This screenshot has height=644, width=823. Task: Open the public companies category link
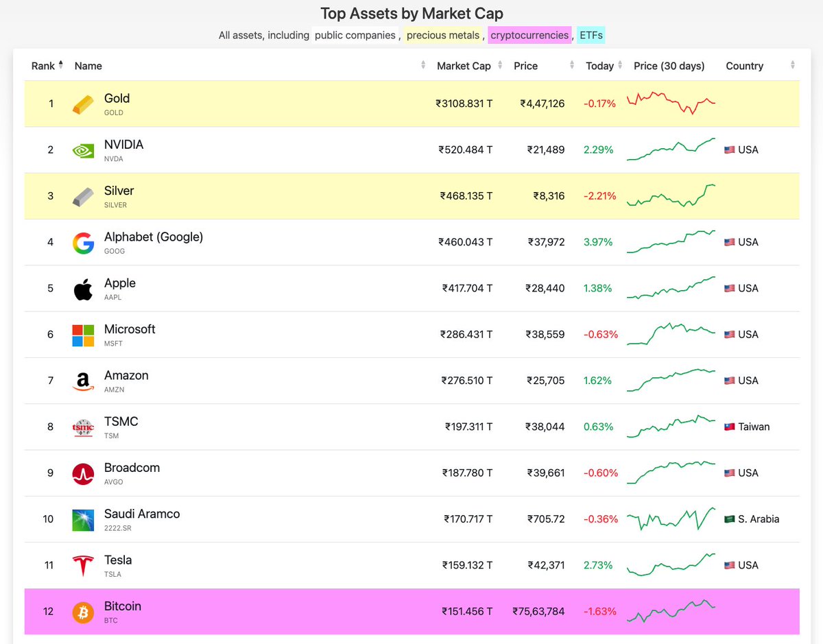[355, 35]
